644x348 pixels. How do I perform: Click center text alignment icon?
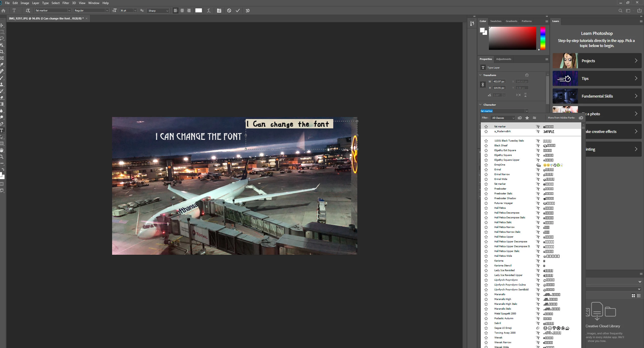click(x=182, y=11)
